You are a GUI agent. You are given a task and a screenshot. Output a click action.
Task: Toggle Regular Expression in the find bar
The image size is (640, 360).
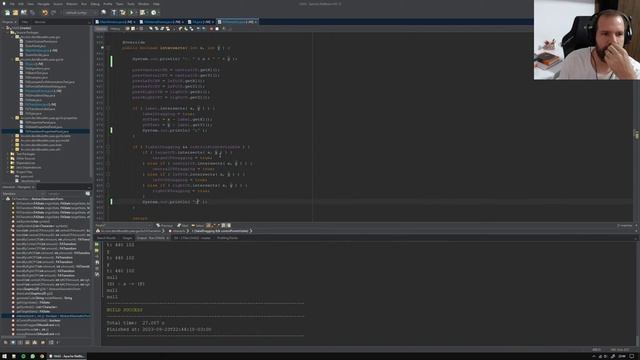pos(218,225)
